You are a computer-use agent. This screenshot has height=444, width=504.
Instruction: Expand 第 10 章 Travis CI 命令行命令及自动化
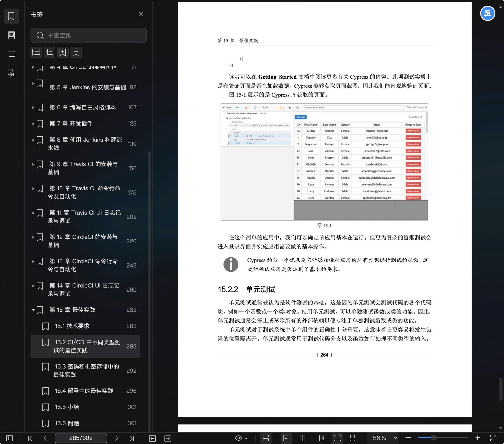[x=33, y=189]
